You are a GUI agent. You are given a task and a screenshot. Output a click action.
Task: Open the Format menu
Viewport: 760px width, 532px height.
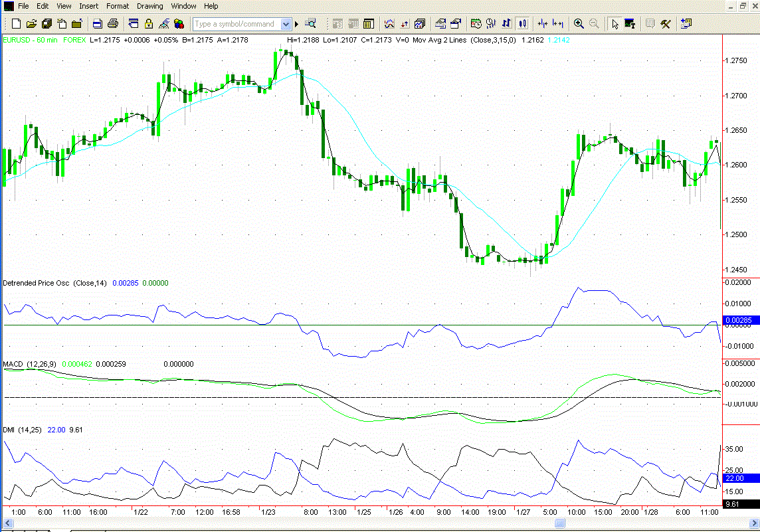(x=118, y=6)
